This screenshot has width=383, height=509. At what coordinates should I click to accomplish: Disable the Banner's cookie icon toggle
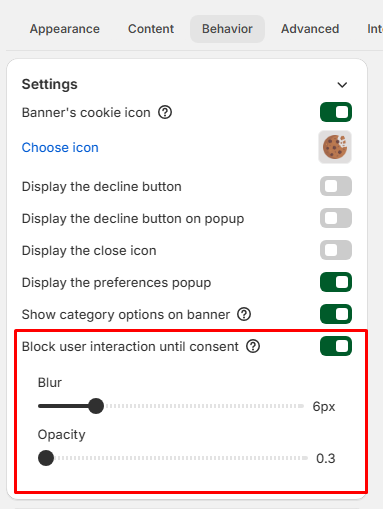pyautogui.click(x=336, y=112)
